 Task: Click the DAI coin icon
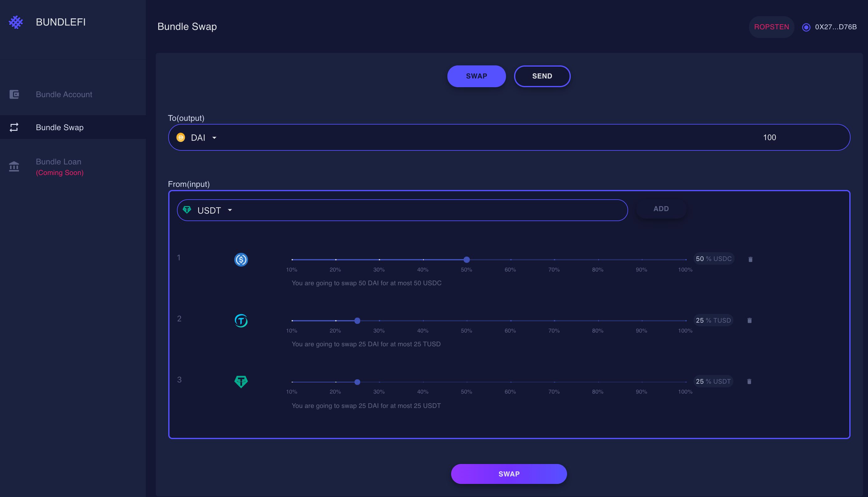[x=181, y=137]
